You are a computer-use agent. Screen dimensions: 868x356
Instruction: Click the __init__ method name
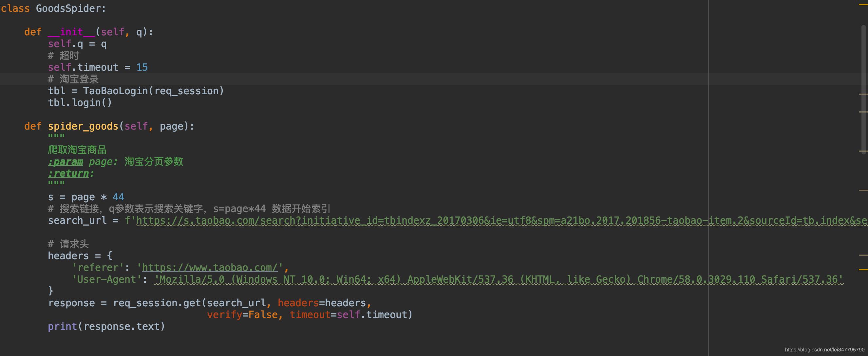71,31
